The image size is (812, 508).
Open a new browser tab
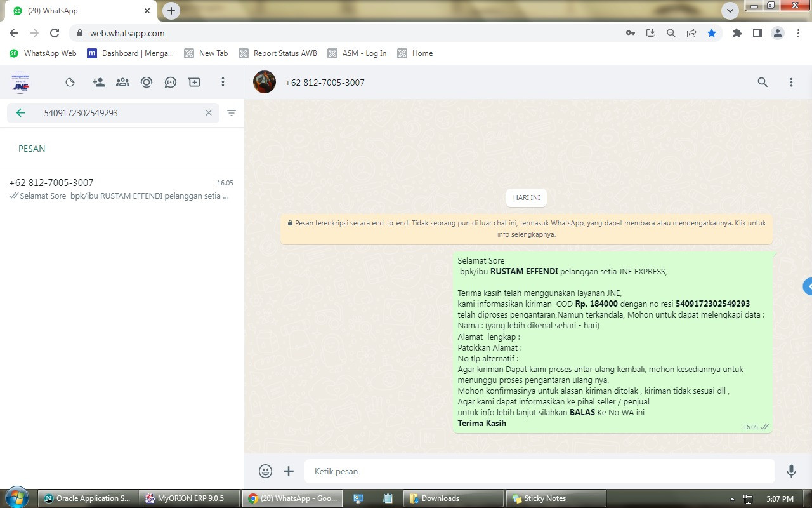coord(171,11)
